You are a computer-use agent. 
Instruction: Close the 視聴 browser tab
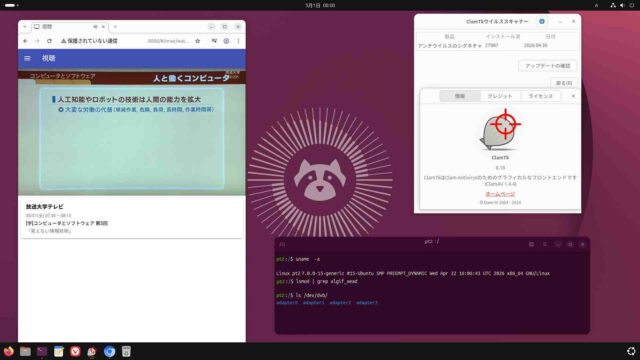coord(103,27)
